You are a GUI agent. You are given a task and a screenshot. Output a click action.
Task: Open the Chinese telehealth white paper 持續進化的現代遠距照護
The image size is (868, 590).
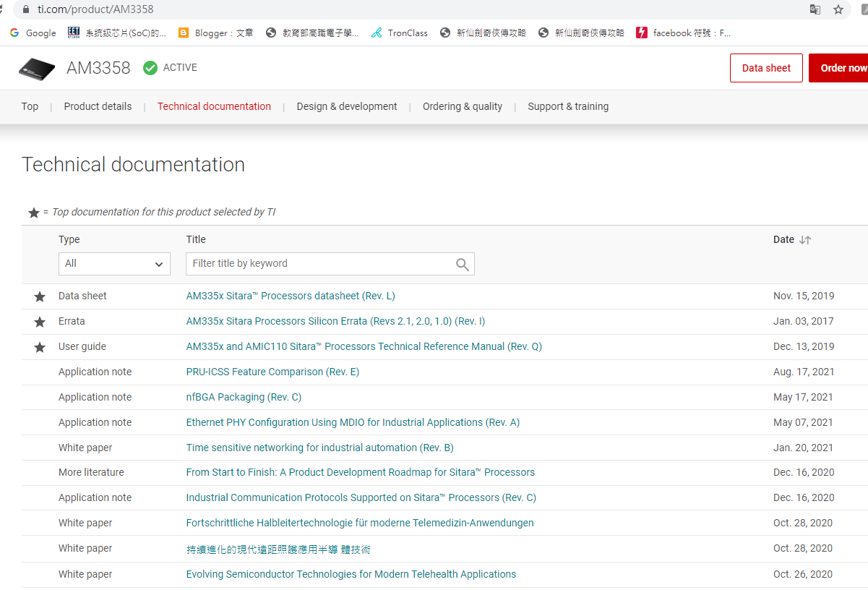click(x=278, y=549)
